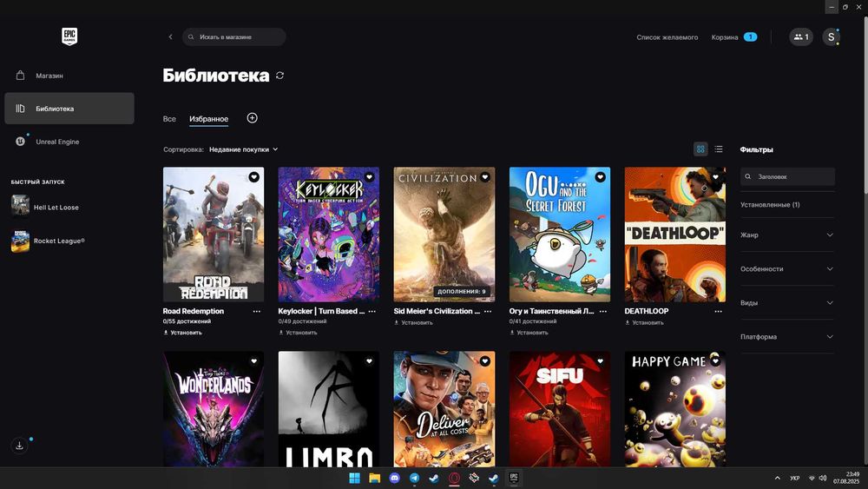Image resolution: width=868 pixels, height=489 pixels.
Task: Toggle favorite heart on Ogu Secret Forest
Action: 600,176
